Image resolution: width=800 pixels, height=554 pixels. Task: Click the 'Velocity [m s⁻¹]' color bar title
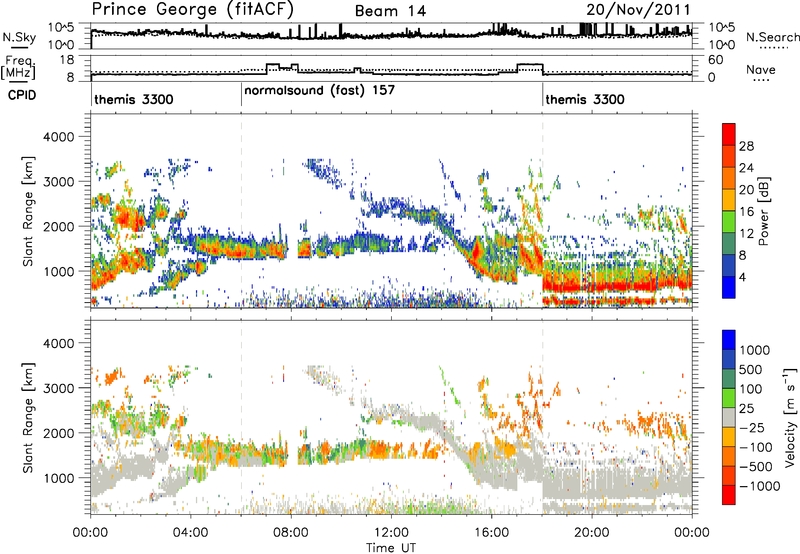[x=790, y=417]
